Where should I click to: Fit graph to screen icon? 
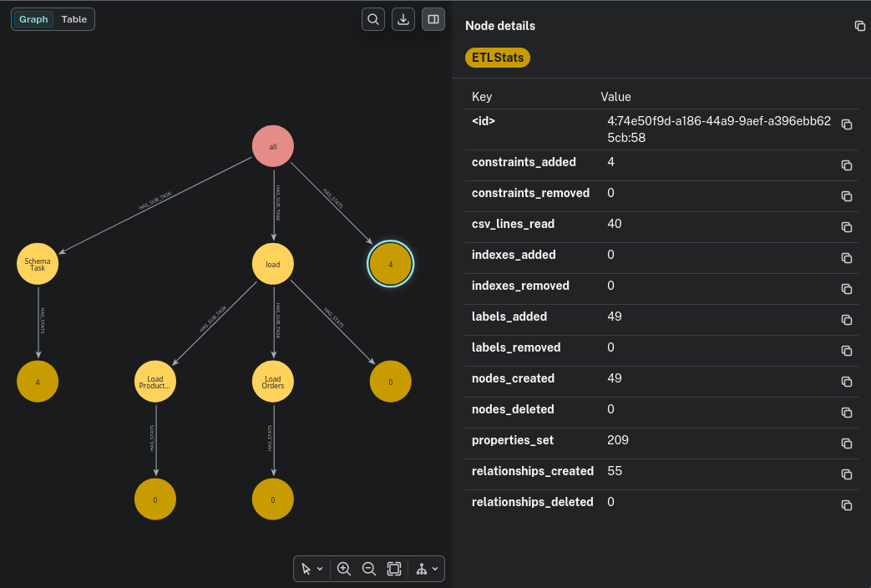click(394, 569)
